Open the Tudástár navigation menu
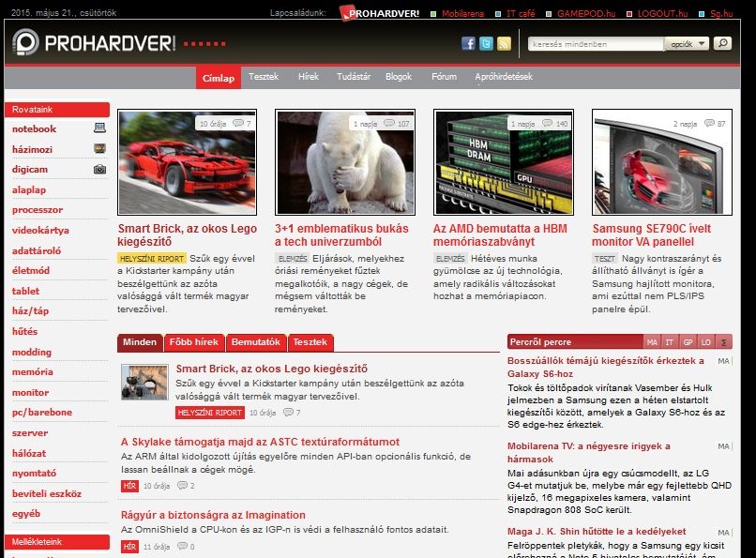The image size is (756, 558). pyautogui.click(x=354, y=76)
